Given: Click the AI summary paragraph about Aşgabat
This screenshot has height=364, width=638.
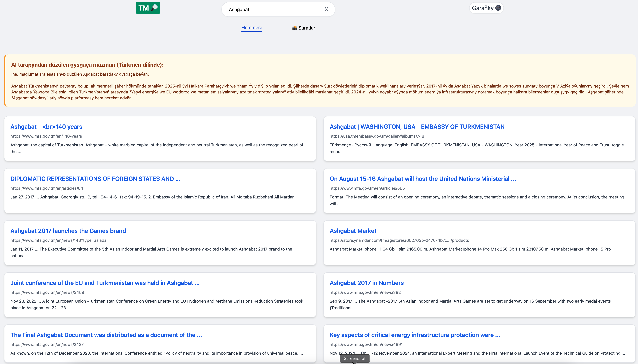Looking at the screenshot, I should [x=320, y=92].
